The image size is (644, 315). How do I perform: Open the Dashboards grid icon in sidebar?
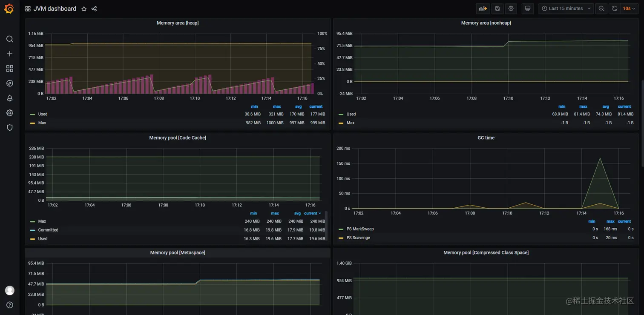point(10,69)
